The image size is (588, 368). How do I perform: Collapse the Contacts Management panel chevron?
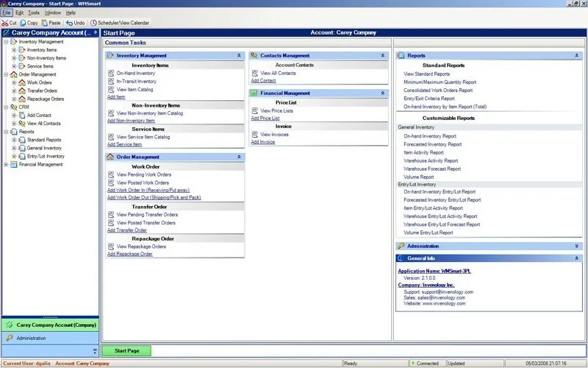382,56
